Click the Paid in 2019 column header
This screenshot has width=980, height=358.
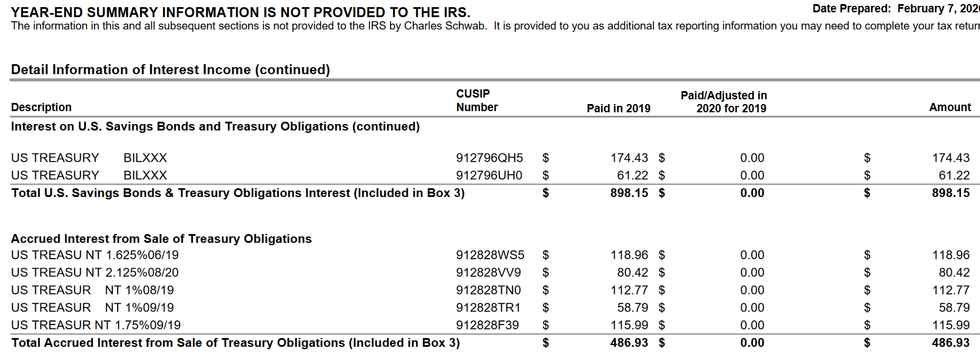[618, 109]
